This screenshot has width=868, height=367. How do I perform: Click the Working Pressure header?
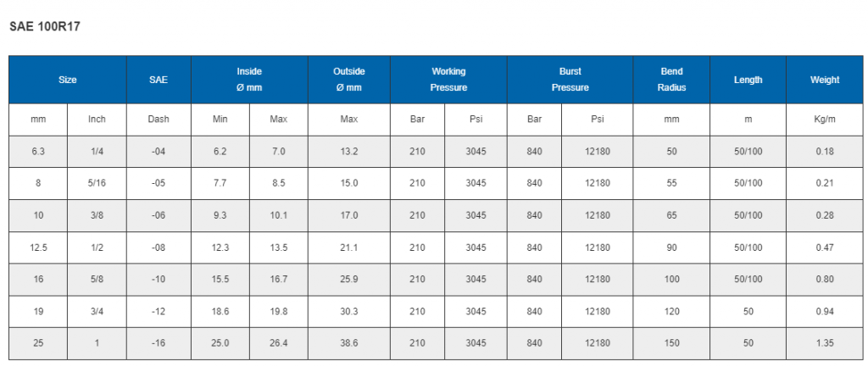448,80
